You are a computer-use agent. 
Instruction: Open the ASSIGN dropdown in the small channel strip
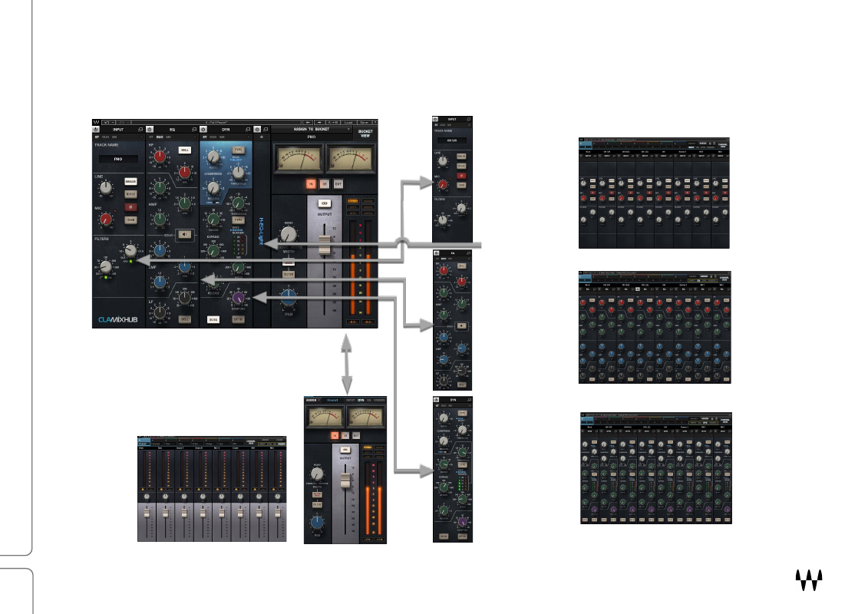[313, 400]
